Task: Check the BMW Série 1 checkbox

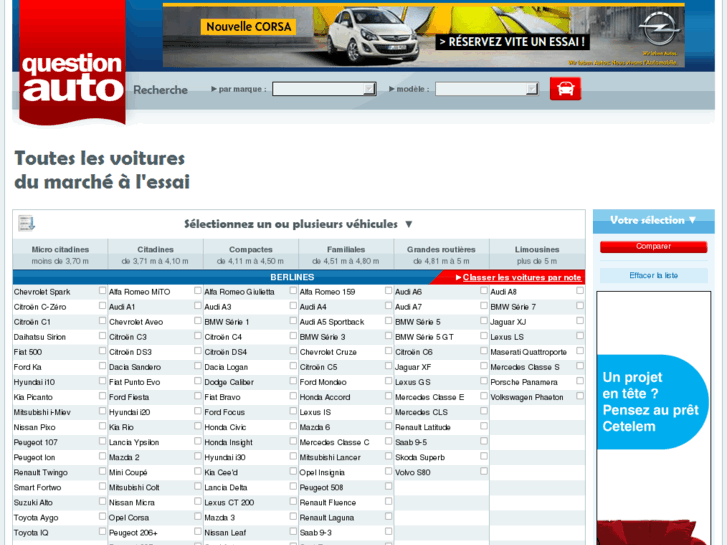Action: (x=293, y=321)
